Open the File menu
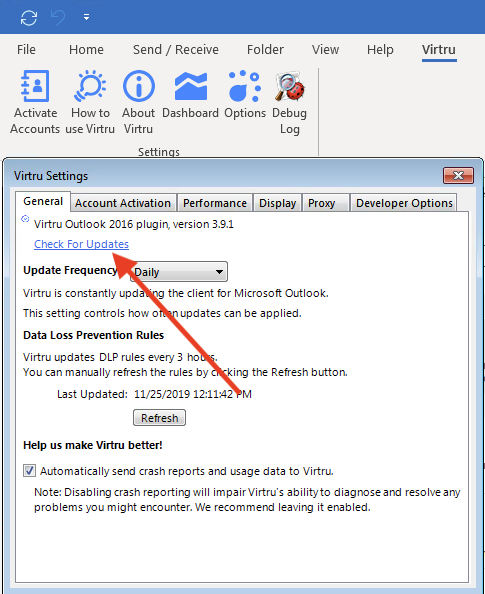Screen dimensions: 485x594 26,50
